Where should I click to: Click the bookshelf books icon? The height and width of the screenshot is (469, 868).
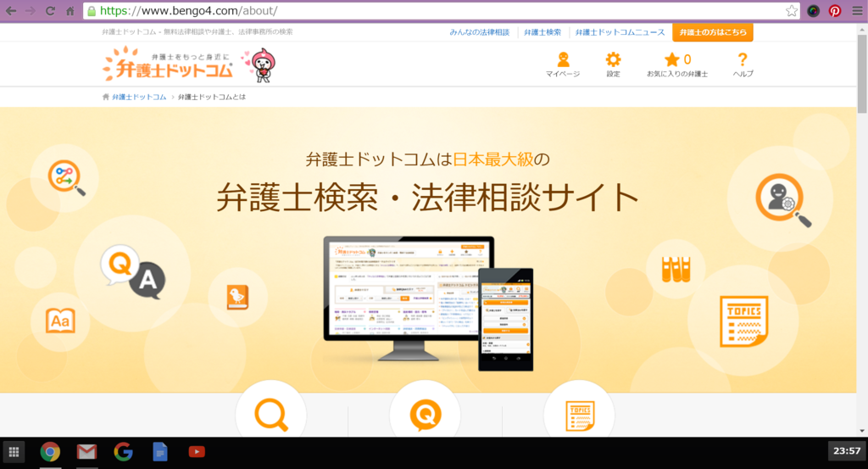[x=676, y=269]
